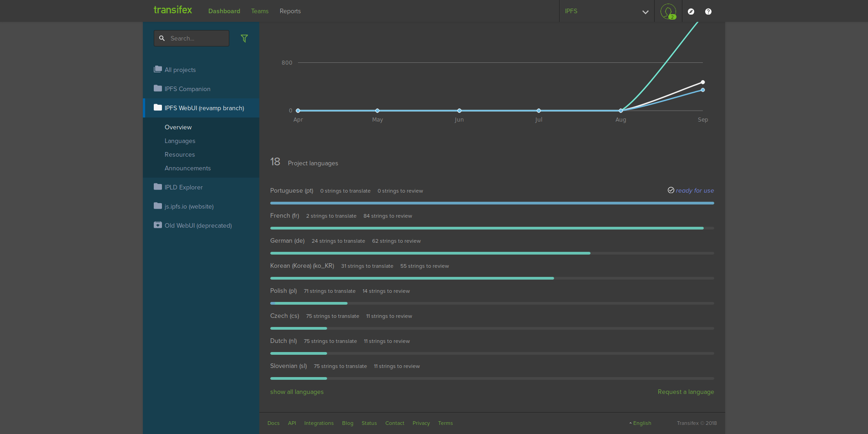Open the Privacy footer link
868x434 pixels.
[x=421, y=423]
